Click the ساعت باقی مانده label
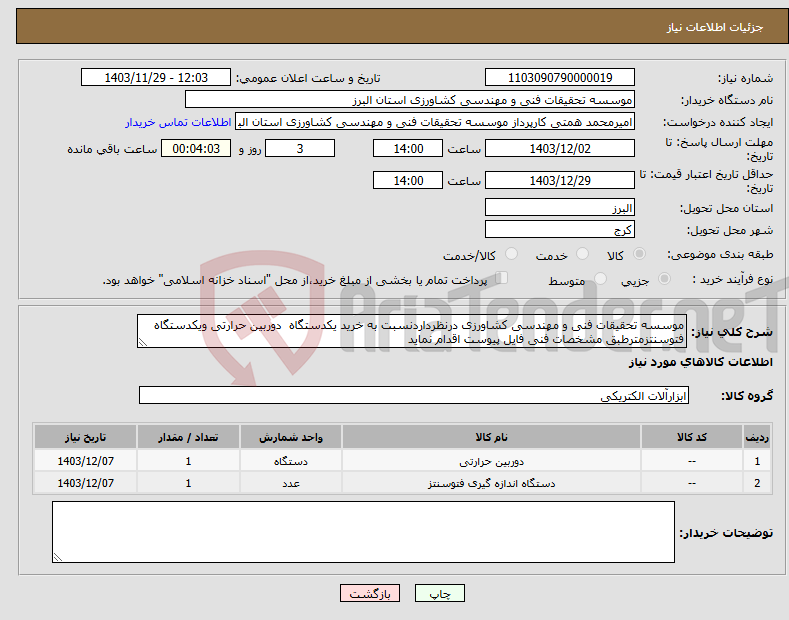The height and width of the screenshot is (620, 789). click(x=112, y=149)
